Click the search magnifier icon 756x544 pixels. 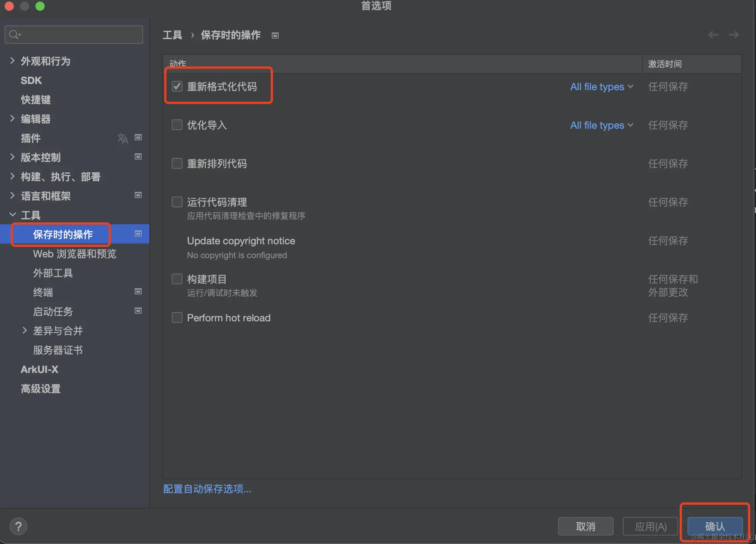[x=14, y=35]
